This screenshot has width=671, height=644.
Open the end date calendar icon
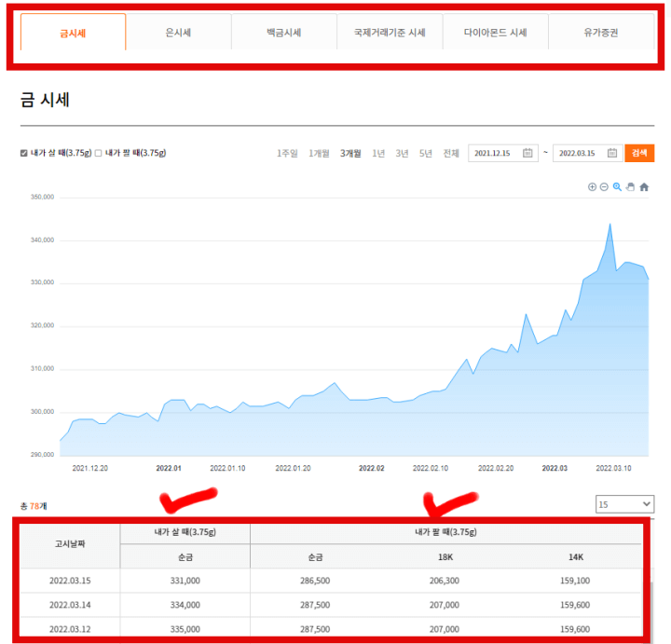[x=612, y=153]
